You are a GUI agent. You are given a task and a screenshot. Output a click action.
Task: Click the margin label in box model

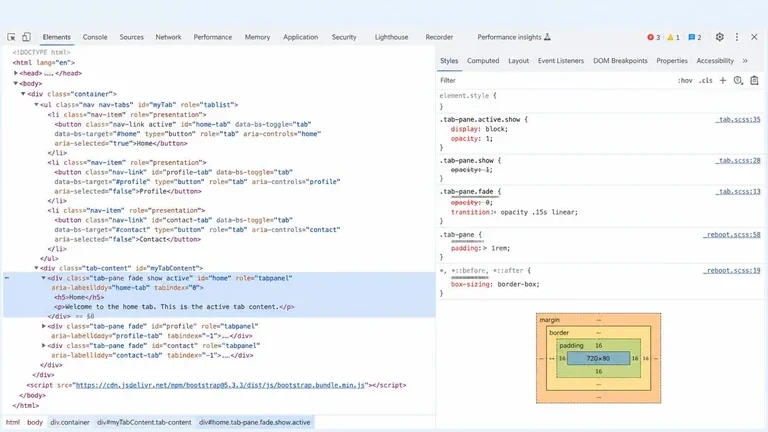click(550, 320)
